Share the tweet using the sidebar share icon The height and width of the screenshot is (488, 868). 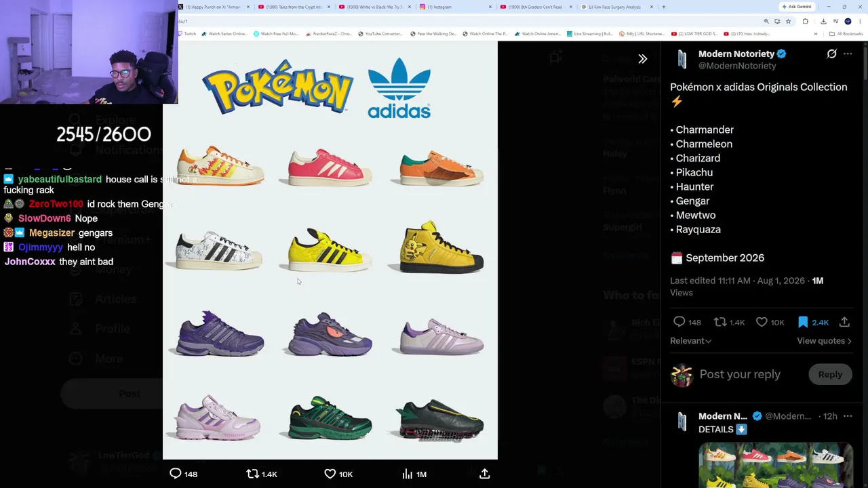[844, 322]
